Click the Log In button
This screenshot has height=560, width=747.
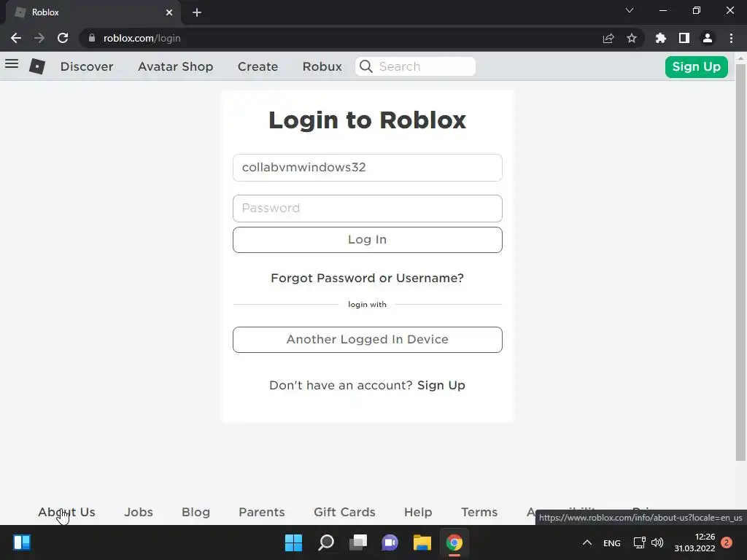(368, 239)
